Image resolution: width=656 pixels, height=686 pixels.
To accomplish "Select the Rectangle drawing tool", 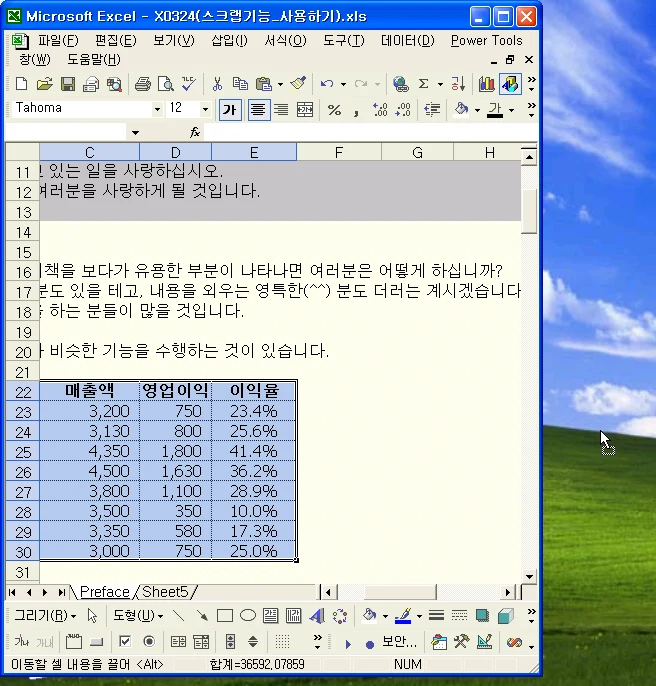I will click(225, 616).
